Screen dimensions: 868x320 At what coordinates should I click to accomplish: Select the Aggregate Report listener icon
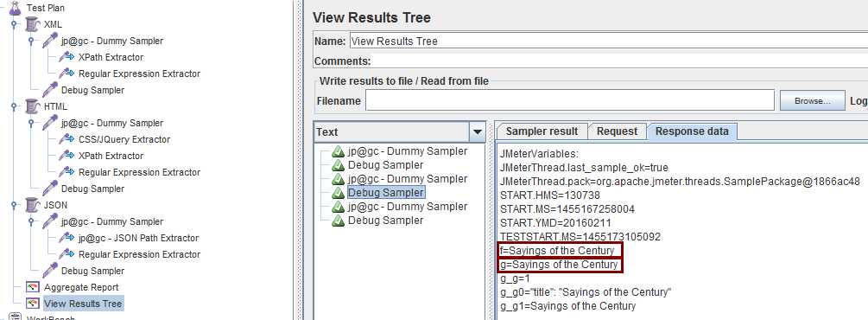[x=33, y=287]
